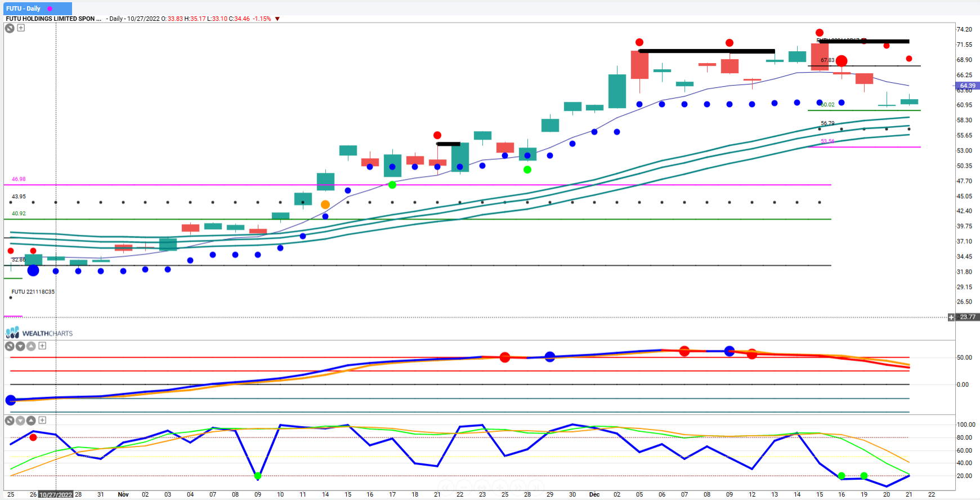Click the H:35.17 high value in header

pyautogui.click(x=195, y=19)
